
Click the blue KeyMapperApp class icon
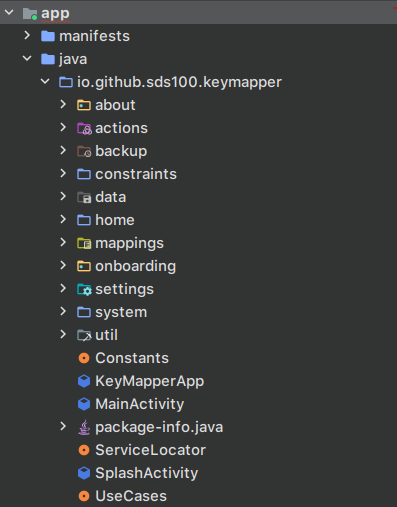click(x=84, y=381)
